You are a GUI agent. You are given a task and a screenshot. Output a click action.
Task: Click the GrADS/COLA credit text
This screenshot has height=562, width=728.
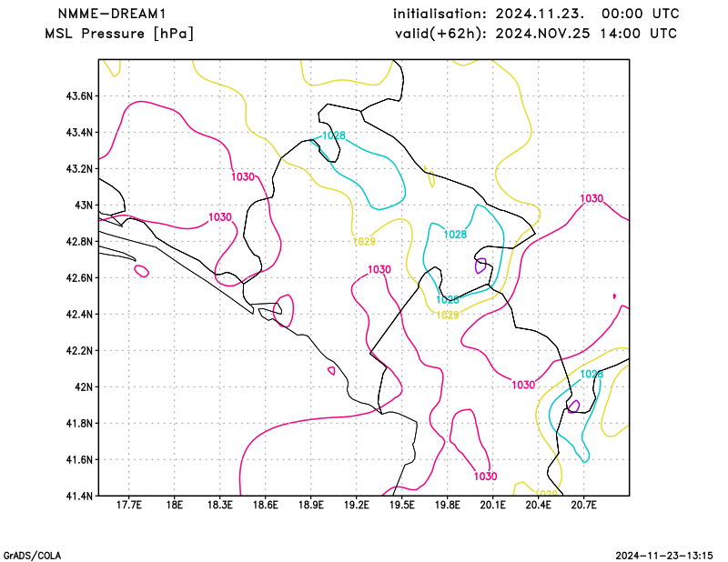pyautogui.click(x=32, y=556)
